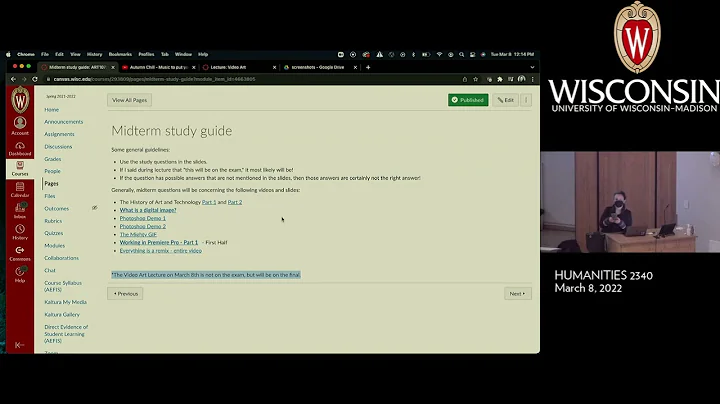Open the Account icon in Canvas sidebar
This screenshot has height=404, width=720.
tap(20, 126)
